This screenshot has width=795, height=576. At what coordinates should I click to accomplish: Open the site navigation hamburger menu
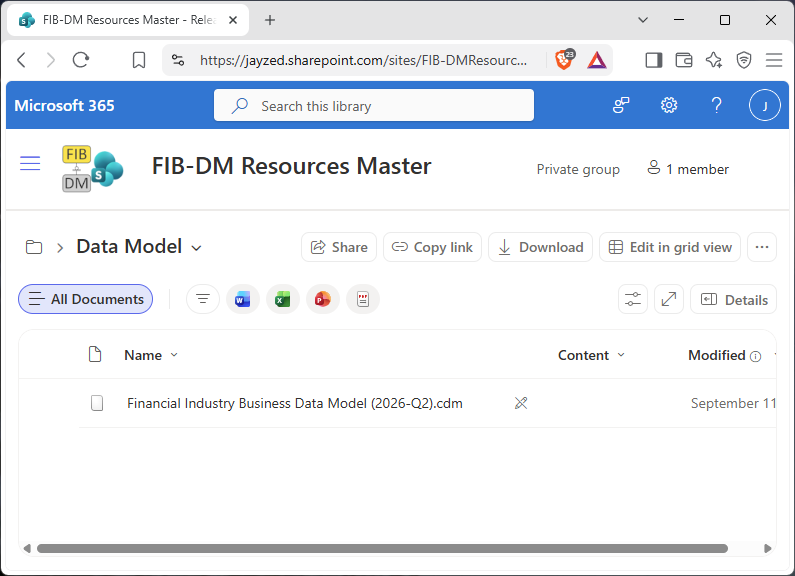[x=30, y=163]
